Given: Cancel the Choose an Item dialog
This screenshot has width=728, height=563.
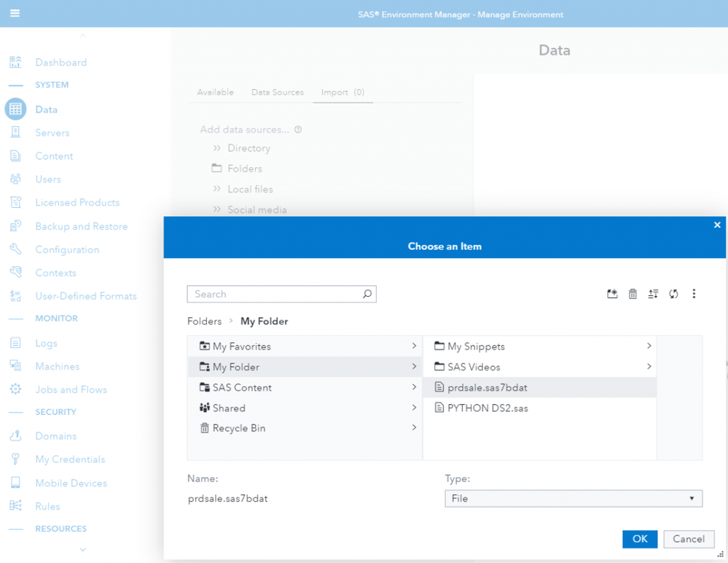Looking at the screenshot, I should [689, 539].
